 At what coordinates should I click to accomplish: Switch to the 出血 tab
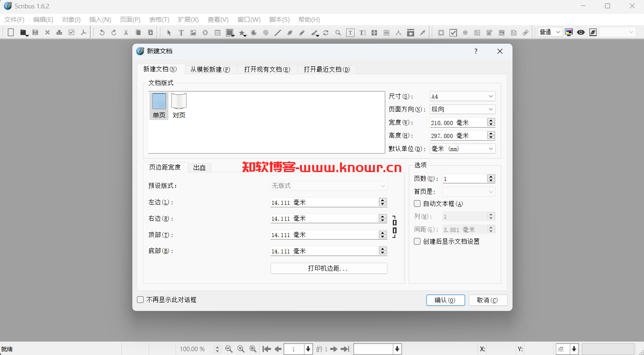click(200, 167)
